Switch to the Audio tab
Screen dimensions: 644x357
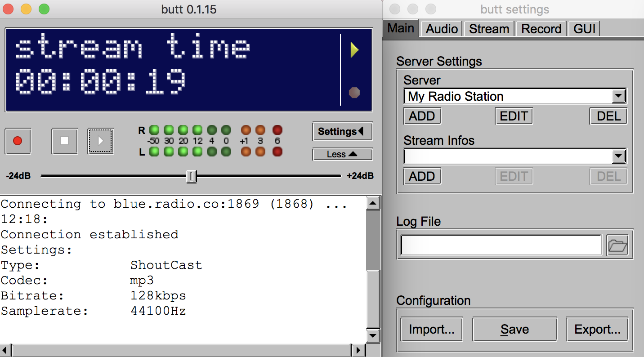point(442,29)
